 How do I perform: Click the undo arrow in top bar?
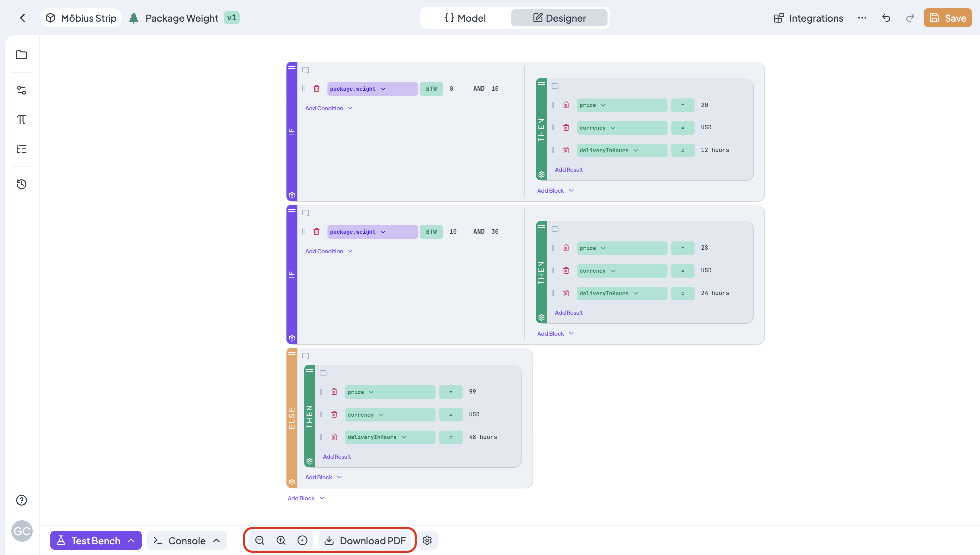(x=886, y=18)
